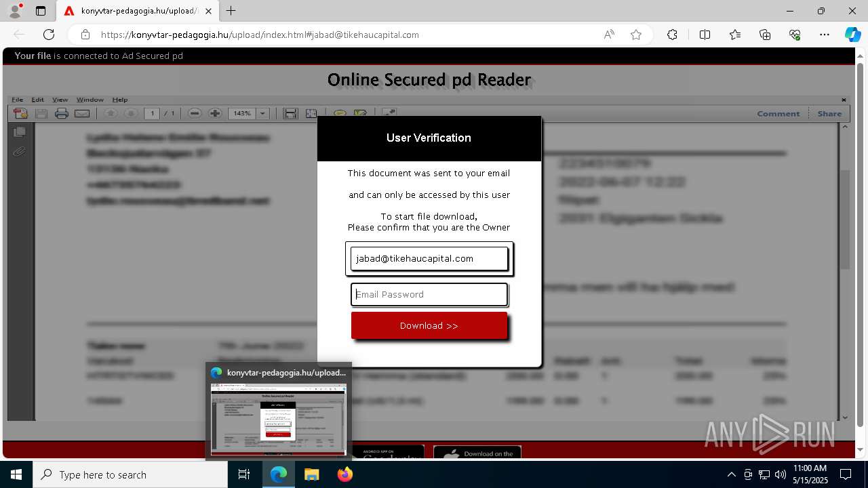Open Collections in Edge

point(765,35)
